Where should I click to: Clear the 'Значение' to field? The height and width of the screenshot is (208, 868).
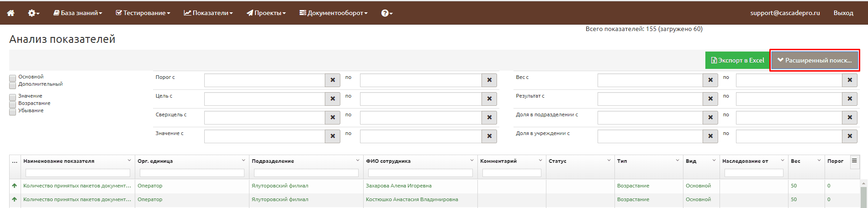click(x=489, y=136)
